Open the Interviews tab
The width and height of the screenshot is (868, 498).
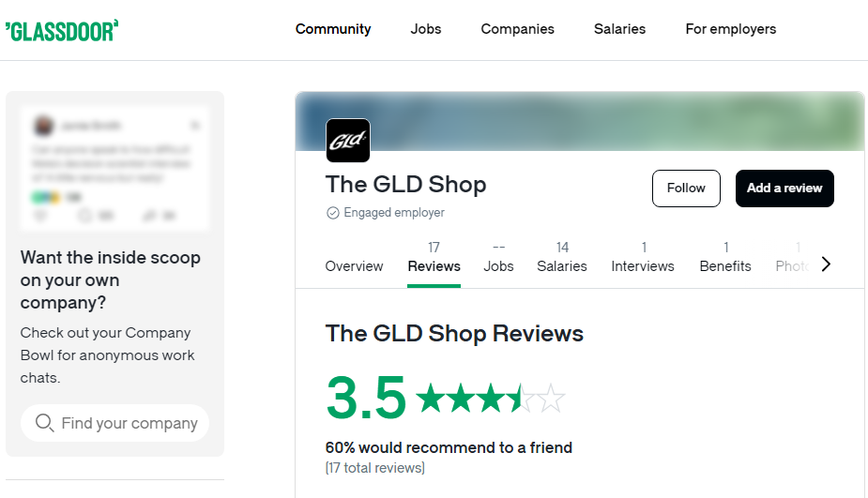643,258
